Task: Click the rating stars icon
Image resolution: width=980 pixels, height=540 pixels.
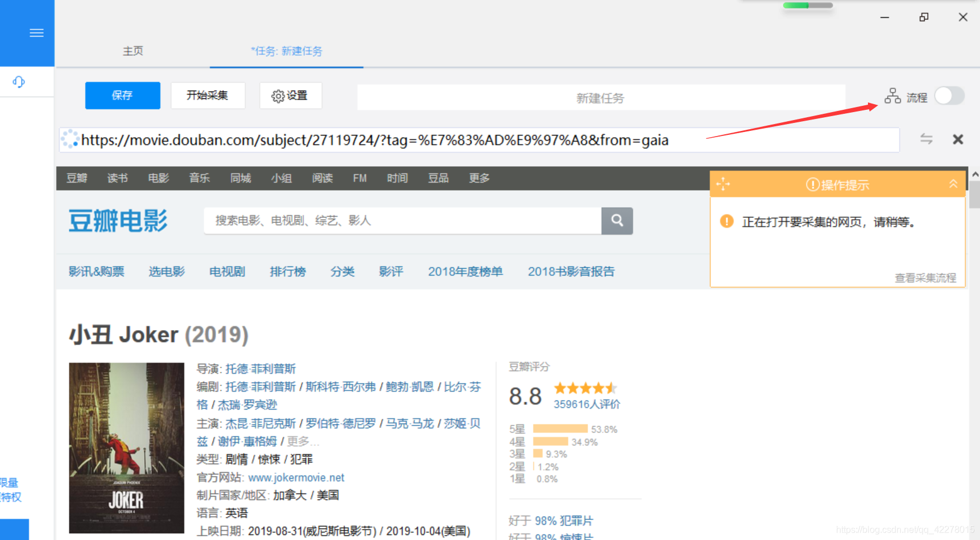Action: [x=585, y=388]
